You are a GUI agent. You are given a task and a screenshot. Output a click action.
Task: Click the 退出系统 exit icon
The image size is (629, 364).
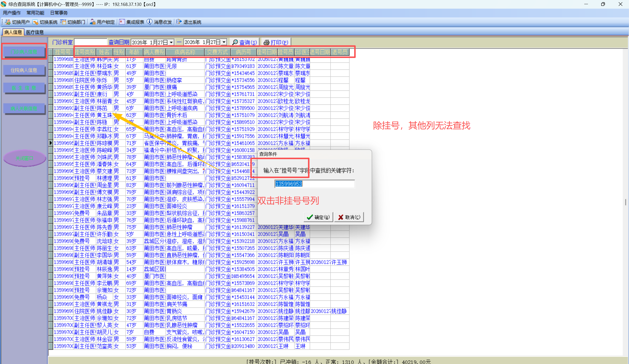(179, 22)
